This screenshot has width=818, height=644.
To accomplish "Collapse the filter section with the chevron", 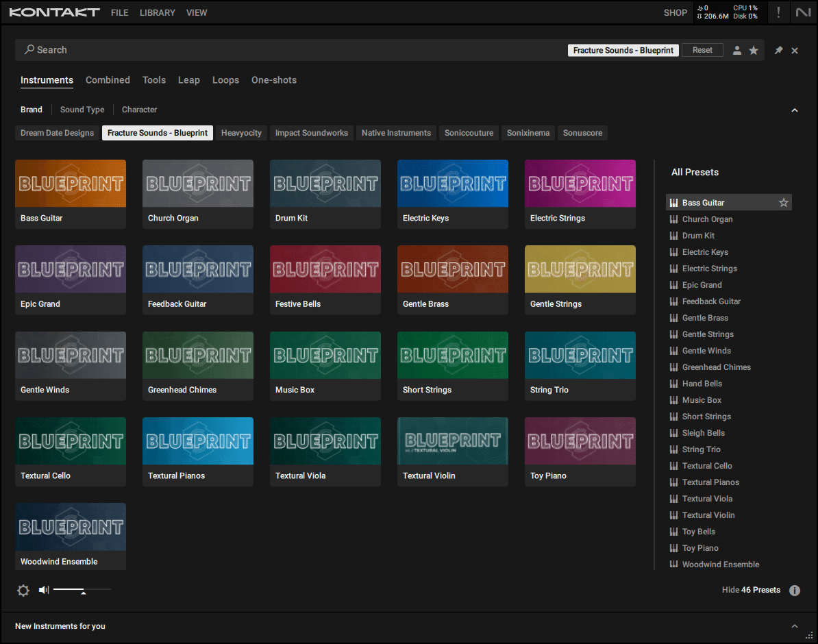I will (x=795, y=110).
